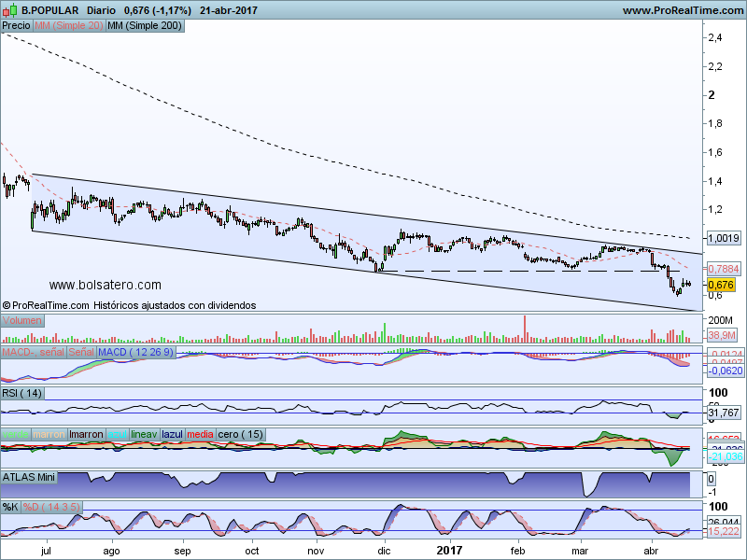Image resolution: width=747 pixels, height=560 pixels.
Task: Click the %K stochastic label
Action: pyautogui.click(x=10, y=507)
